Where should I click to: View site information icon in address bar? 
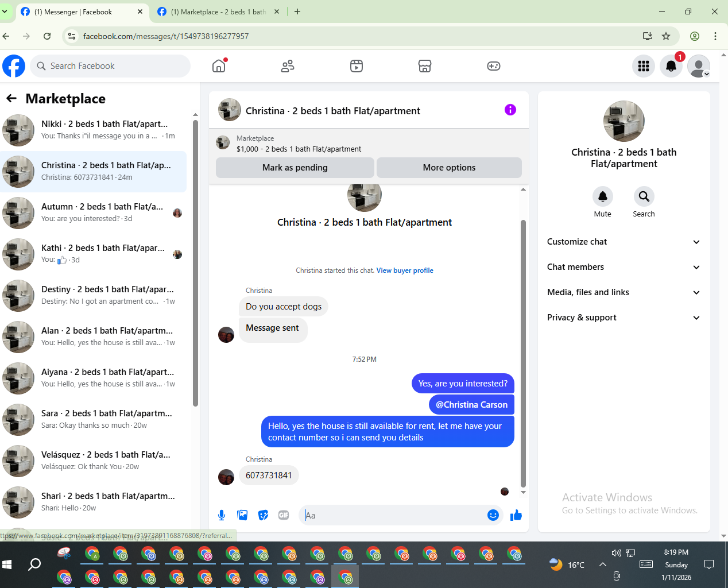[72, 36]
